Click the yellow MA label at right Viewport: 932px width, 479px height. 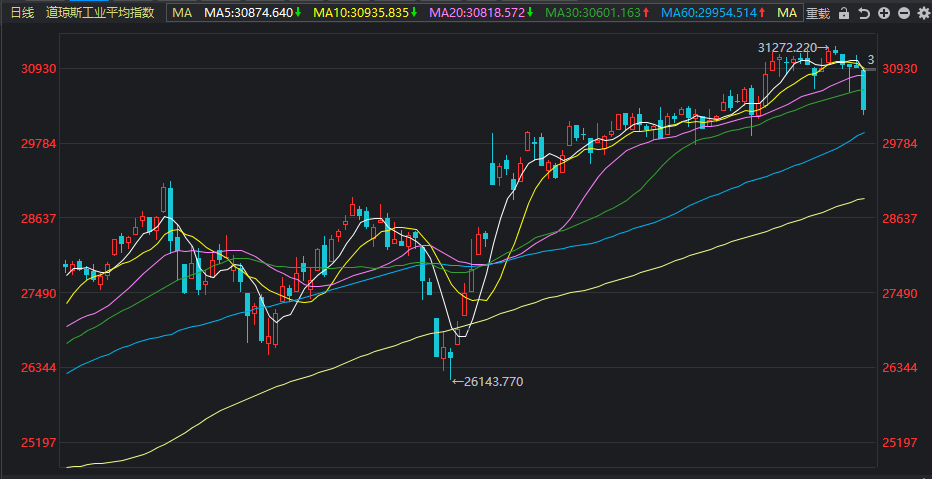[787, 12]
